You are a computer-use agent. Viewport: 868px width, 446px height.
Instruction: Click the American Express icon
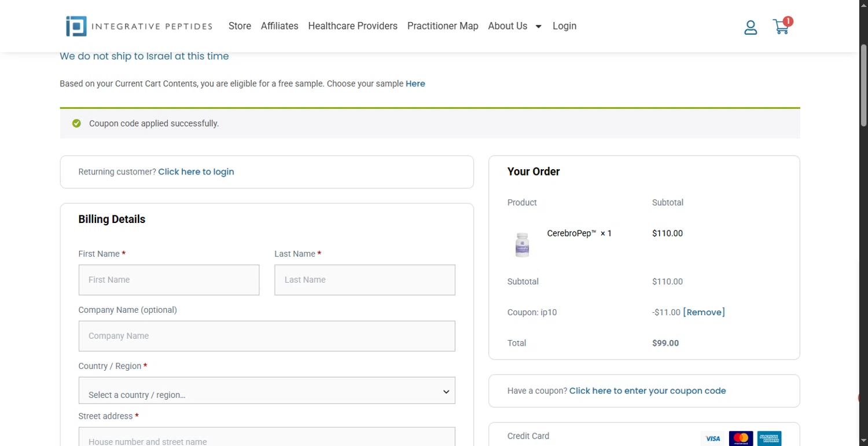(770, 438)
